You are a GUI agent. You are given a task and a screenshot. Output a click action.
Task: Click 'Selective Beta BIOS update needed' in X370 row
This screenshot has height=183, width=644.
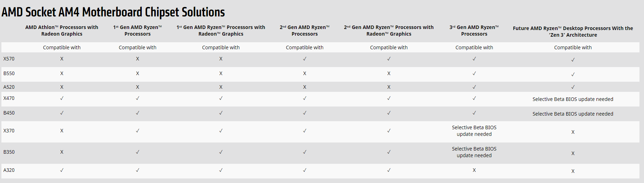[x=474, y=131]
